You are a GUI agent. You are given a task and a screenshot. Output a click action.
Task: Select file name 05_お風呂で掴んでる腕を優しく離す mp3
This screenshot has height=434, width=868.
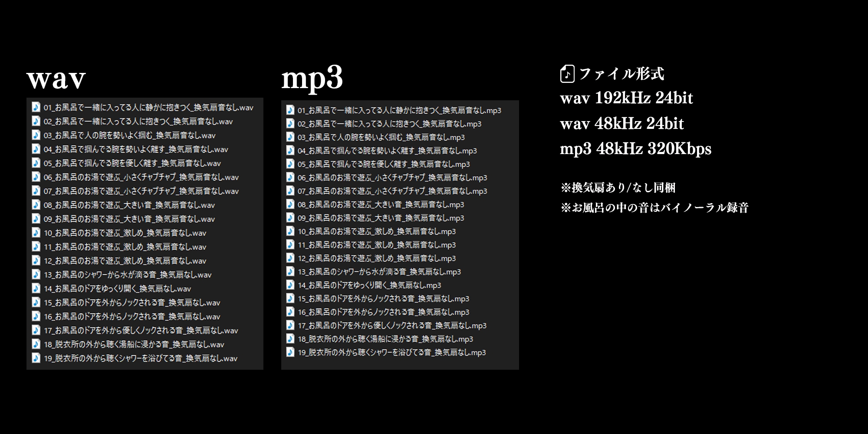(x=384, y=164)
